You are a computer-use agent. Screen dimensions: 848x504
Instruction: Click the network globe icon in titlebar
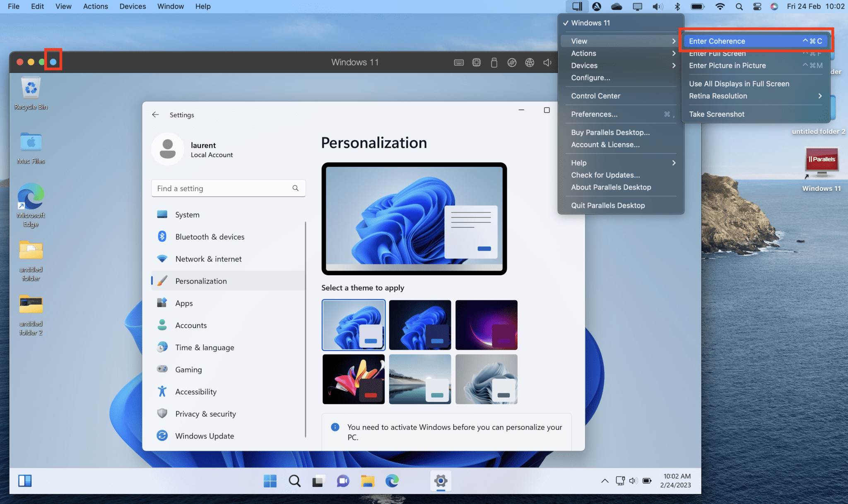(530, 62)
